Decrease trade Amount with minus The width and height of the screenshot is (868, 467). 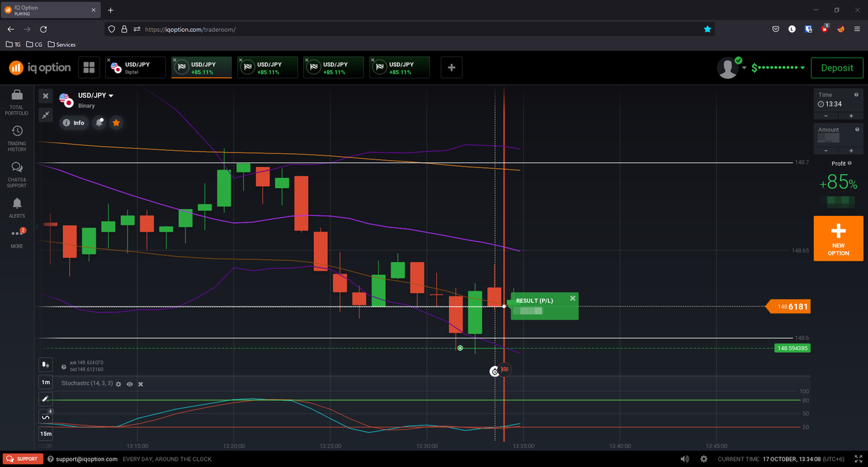point(826,150)
